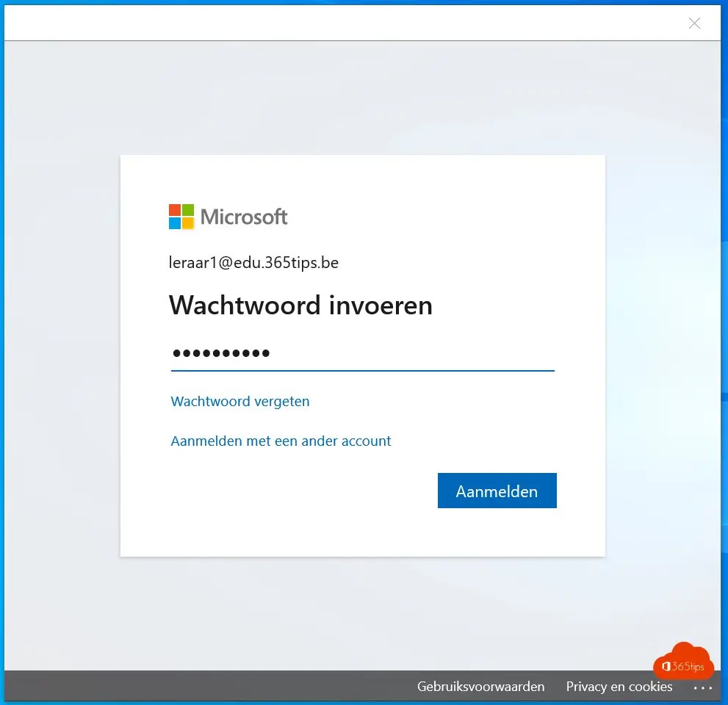Select the leraar1@edu.365tips.be account text
This screenshot has width=728, height=705.
tap(253, 263)
